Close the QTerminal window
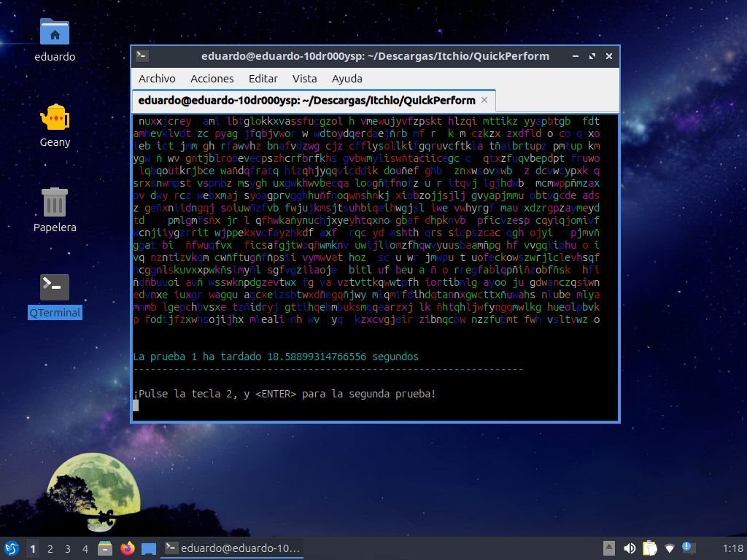 (x=609, y=56)
